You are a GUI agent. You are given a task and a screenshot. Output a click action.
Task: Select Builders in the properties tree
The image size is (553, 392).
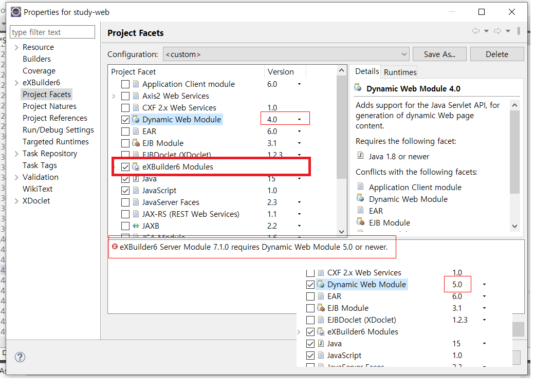[36, 59]
